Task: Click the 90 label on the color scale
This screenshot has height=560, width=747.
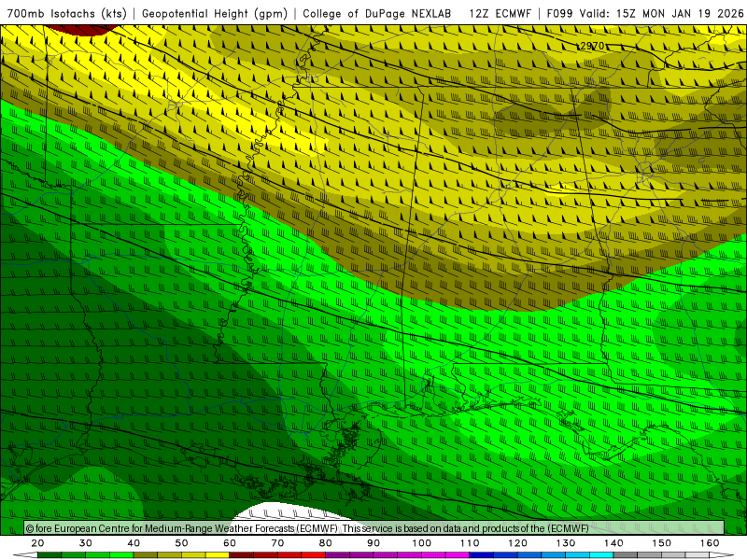Action: [373, 543]
